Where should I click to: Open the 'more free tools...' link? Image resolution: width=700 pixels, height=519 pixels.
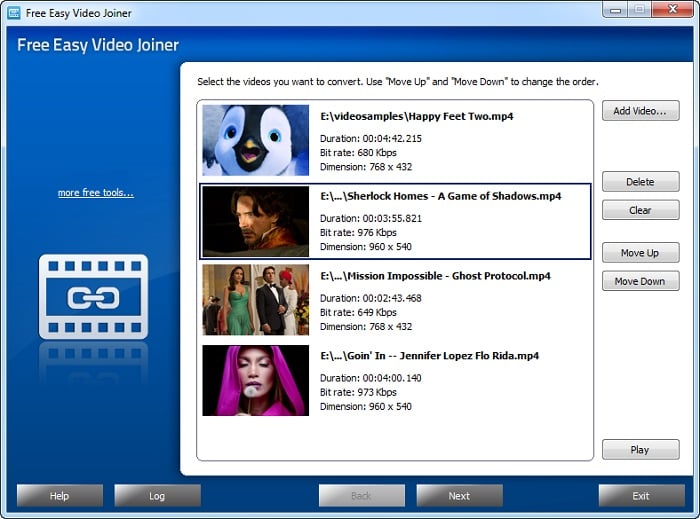pyautogui.click(x=95, y=192)
